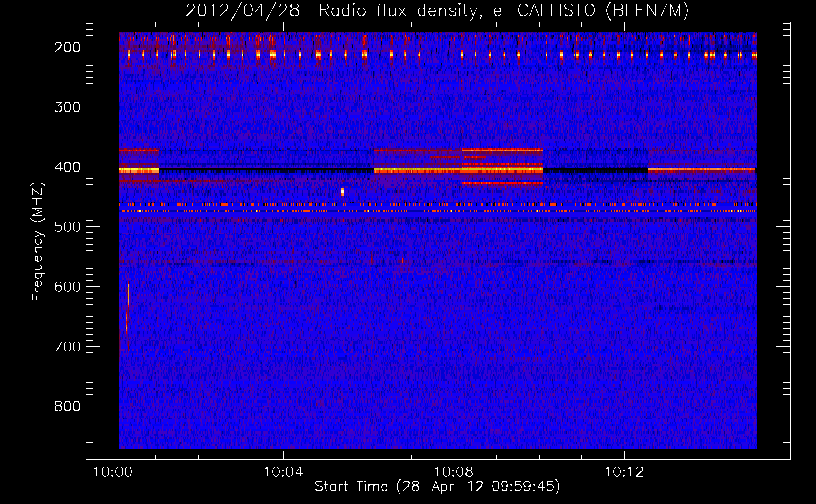This screenshot has width=816, height=504.
Task: Click the 300 frequency tick label
Action: tap(68, 107)
